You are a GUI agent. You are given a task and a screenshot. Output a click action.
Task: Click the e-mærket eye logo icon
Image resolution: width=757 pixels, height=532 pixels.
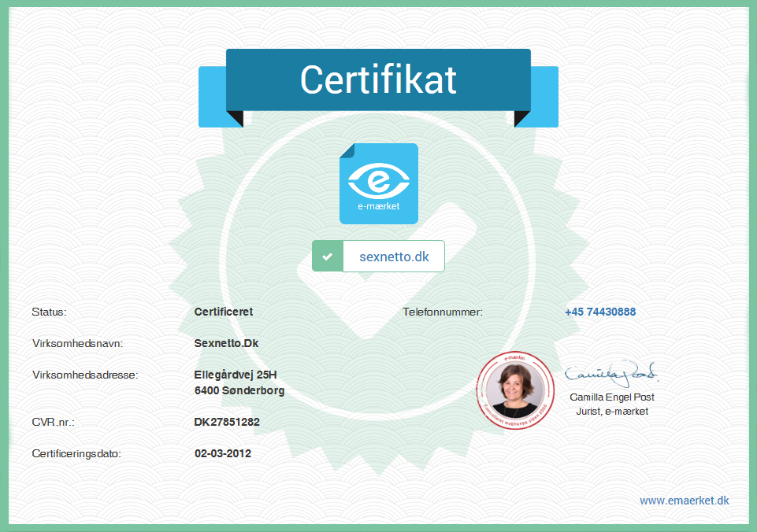(x=378, y=183)
